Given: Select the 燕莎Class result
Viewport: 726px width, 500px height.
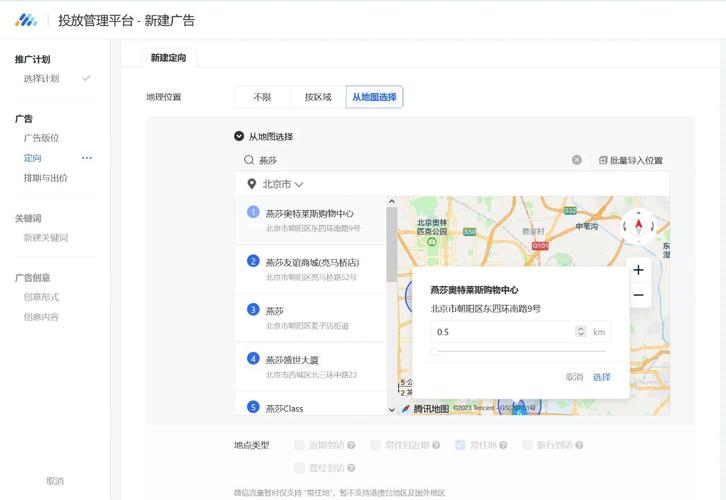Looking at the screenshot, I should [310, 404].
